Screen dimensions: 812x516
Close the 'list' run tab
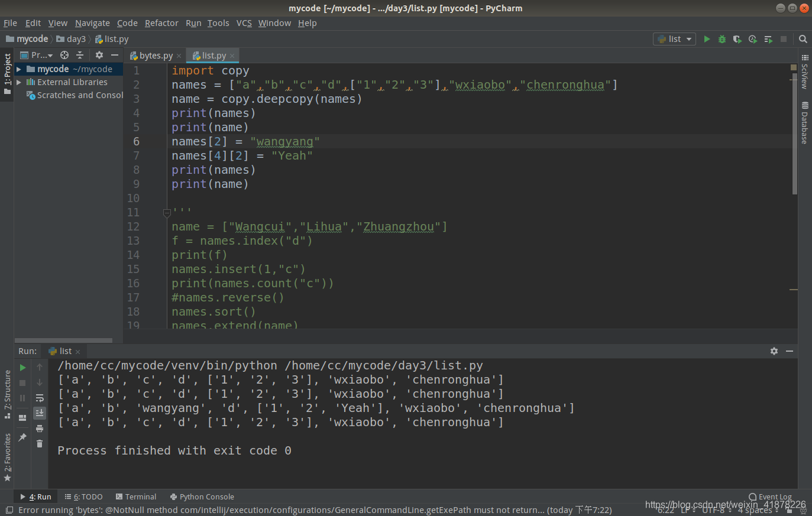point(77,352)
